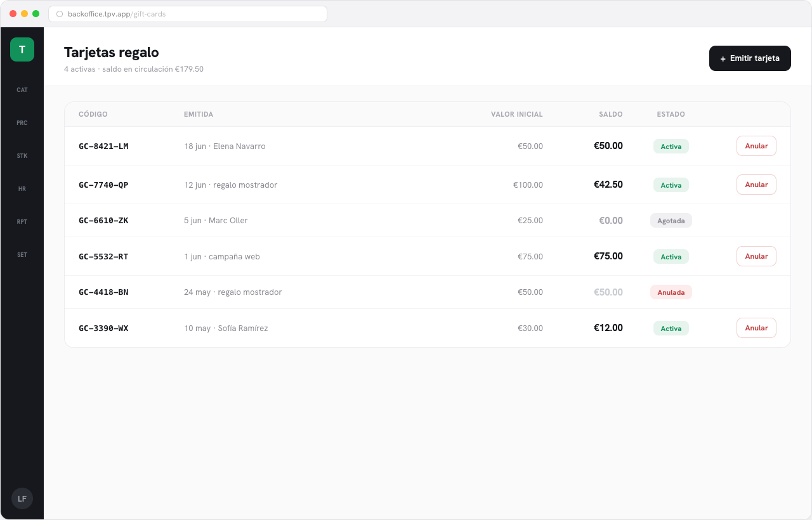
Task: Click the €0.00 balance value
Action: tap(611, 221)
